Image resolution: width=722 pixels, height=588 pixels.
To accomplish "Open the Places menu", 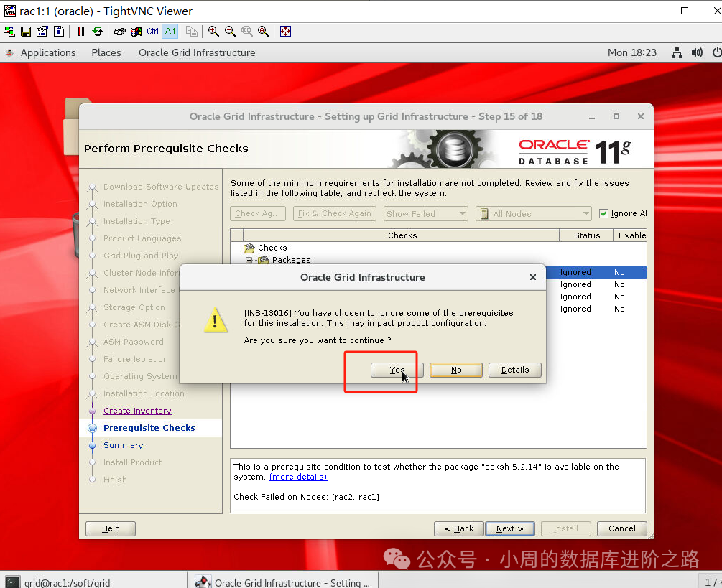I will click(x=106, y=53).
